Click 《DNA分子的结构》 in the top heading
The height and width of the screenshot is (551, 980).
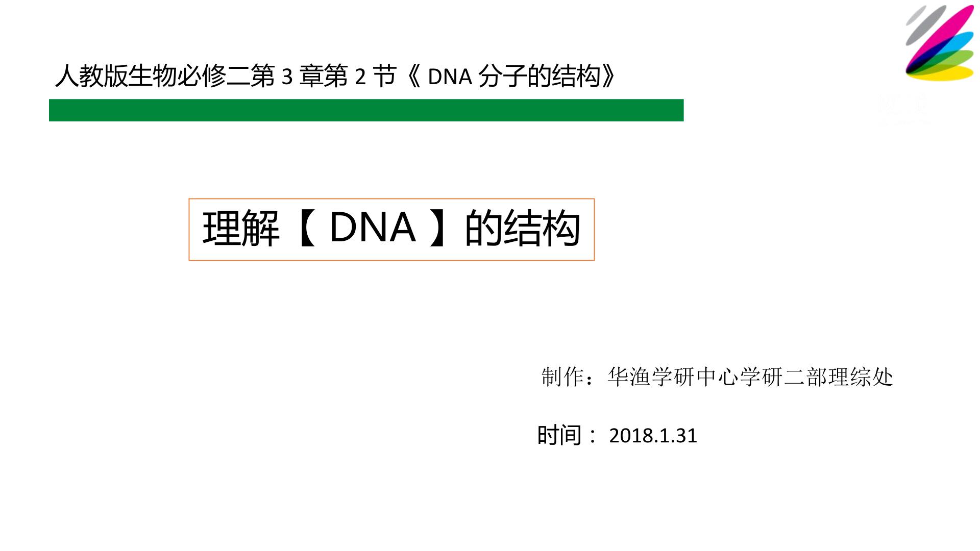[x=512, y=77]
